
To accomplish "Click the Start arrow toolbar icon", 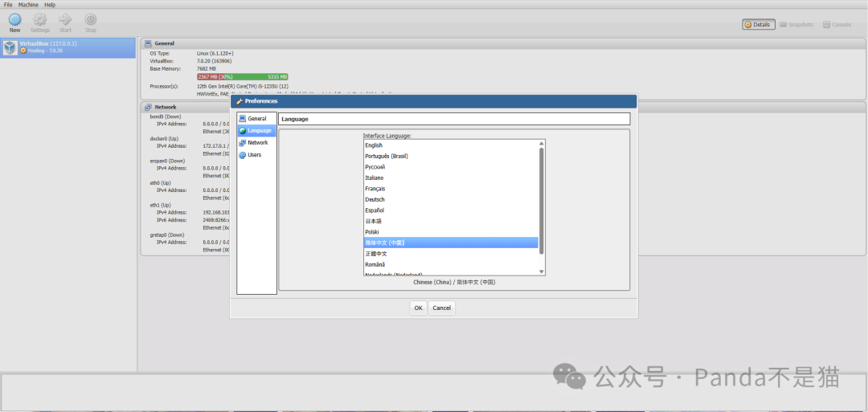I will pyautogui.click(x=65, y=20).
